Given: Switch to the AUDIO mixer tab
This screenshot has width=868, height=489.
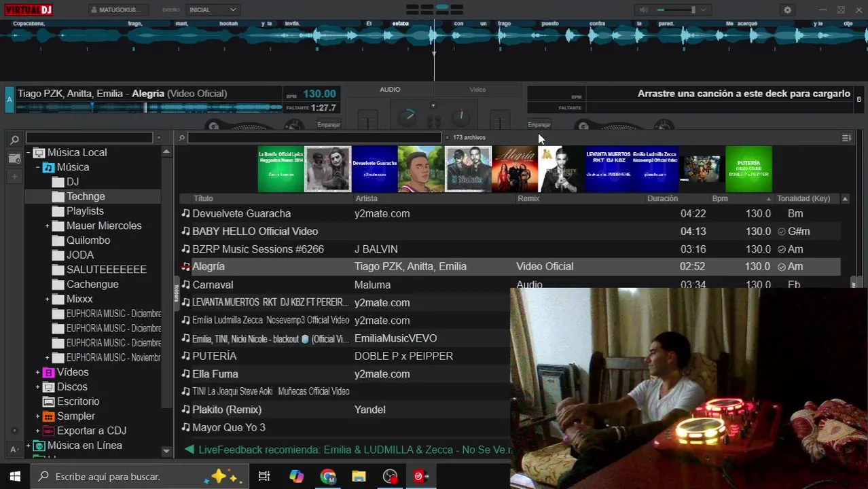Looking at the screenshot, I should pyautogui.click(x=390, y=90).
